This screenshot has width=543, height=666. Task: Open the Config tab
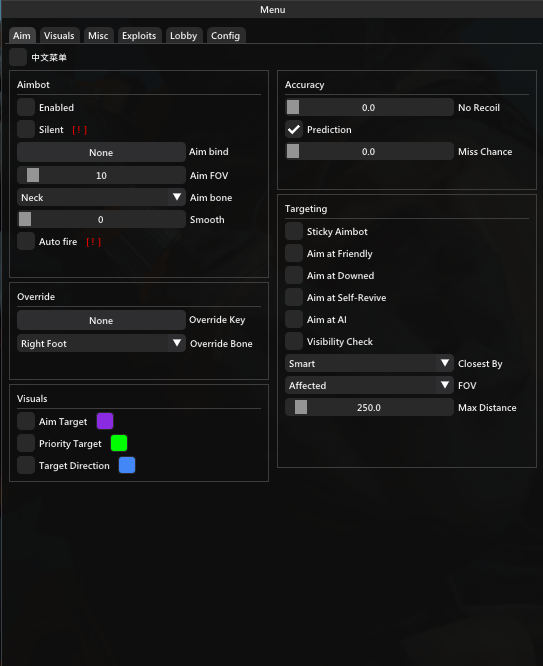point(226,36)
